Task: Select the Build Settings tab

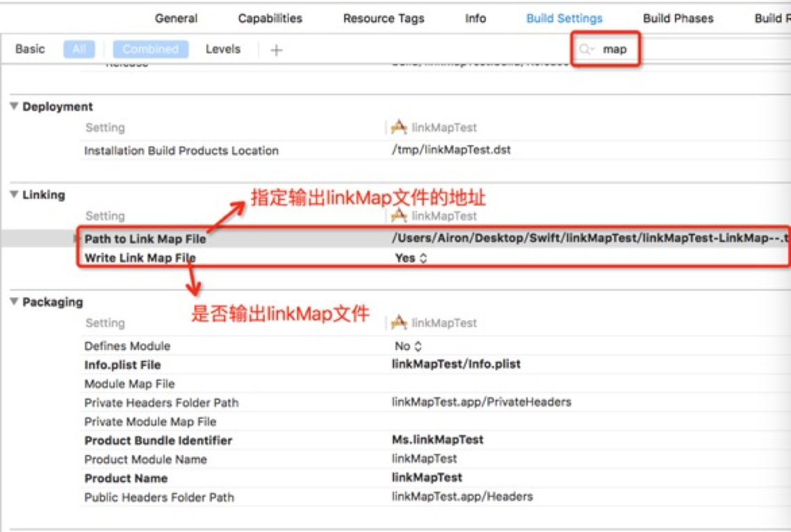Action: pos(564,19)
